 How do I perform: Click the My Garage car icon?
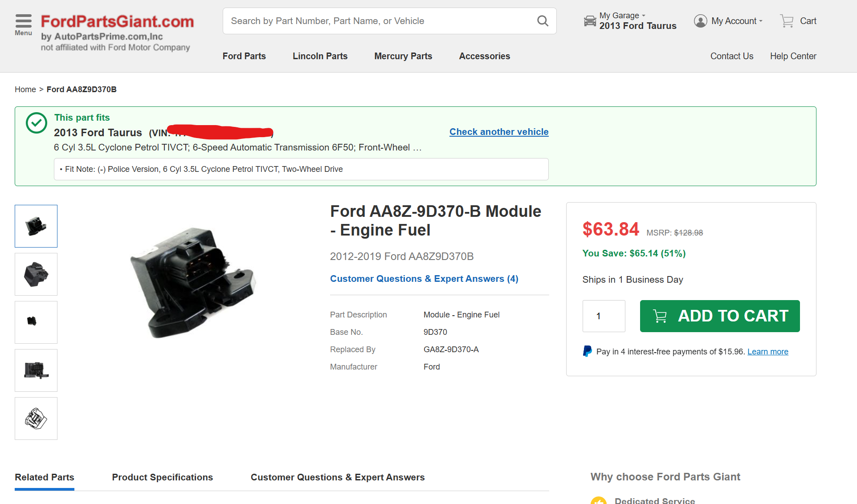click(590, 21)
